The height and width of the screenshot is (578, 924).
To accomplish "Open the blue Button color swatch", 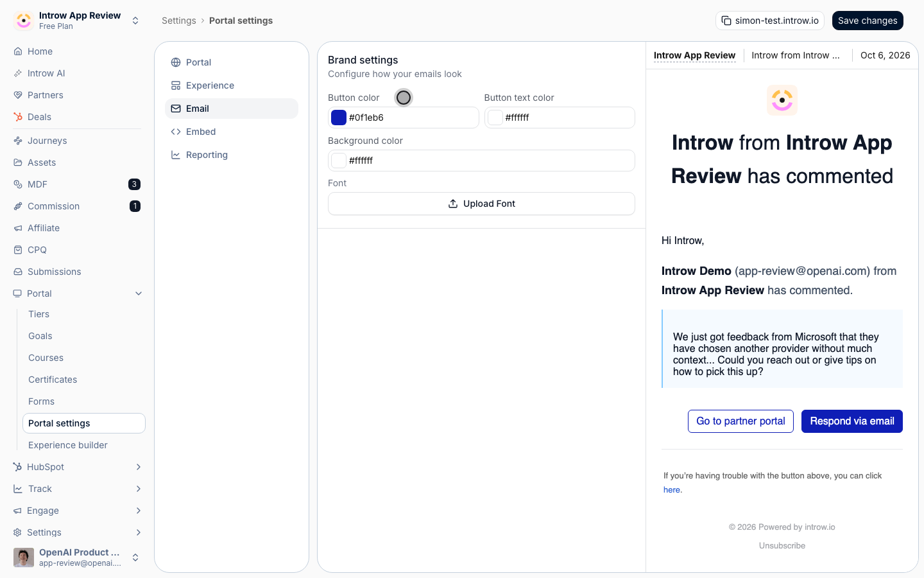I will pyautogui.click(x=339, y=118).
